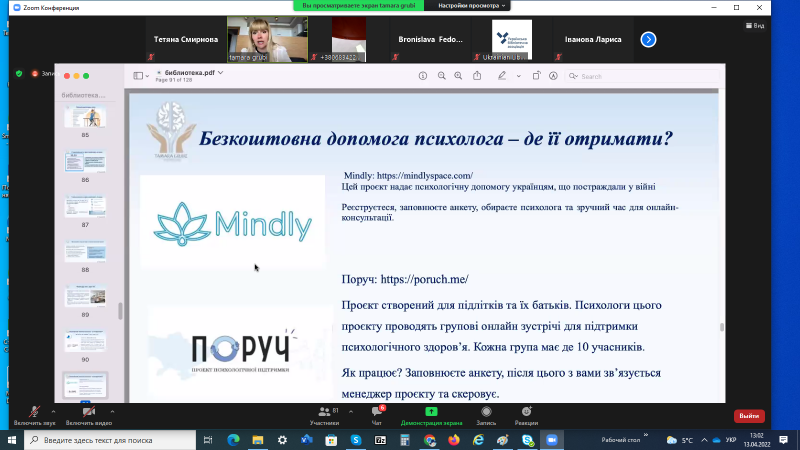Click the Запись record button
This screenshot has width=800, height=450.
(x=486, y=416)
